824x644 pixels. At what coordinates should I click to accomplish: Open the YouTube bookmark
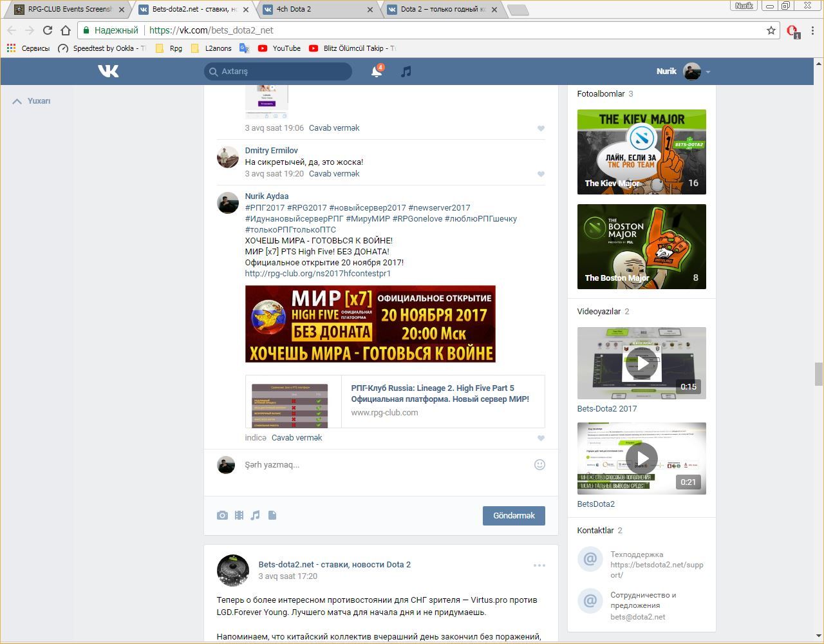point(279,48)
